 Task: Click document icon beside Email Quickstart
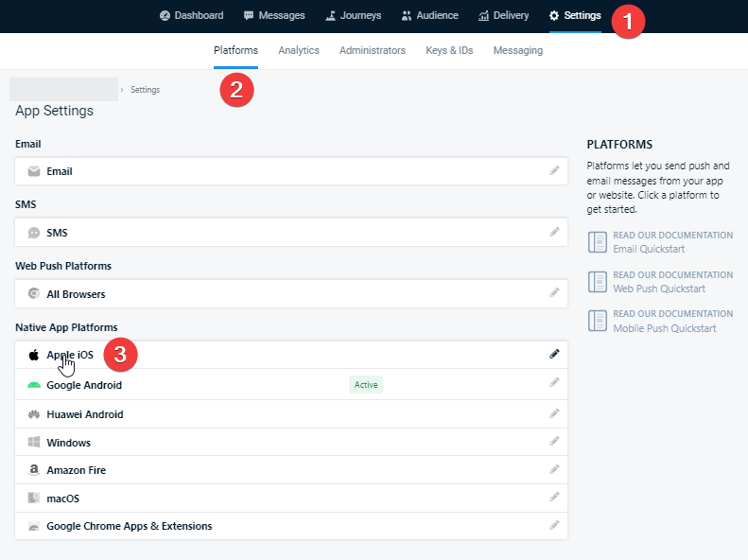coord(598,242)
